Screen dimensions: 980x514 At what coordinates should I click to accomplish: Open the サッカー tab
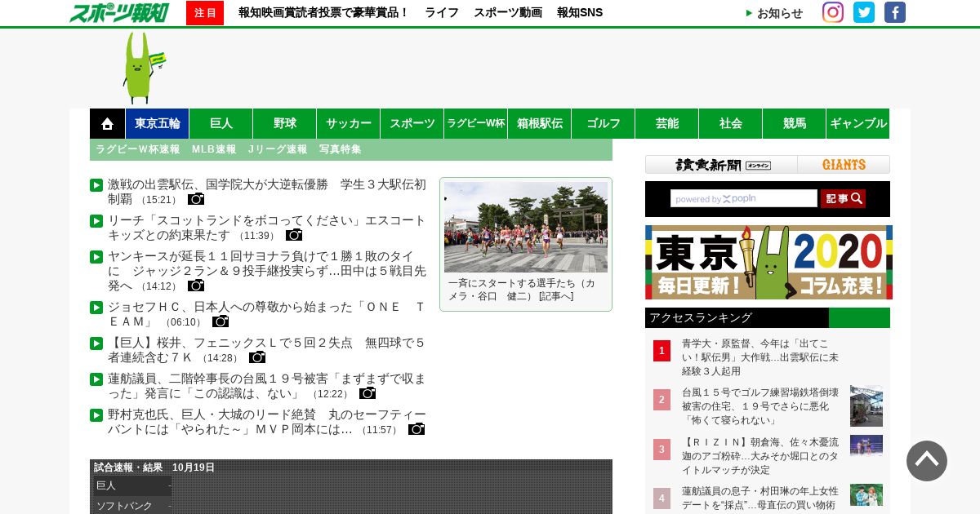(x=349, y=123)
